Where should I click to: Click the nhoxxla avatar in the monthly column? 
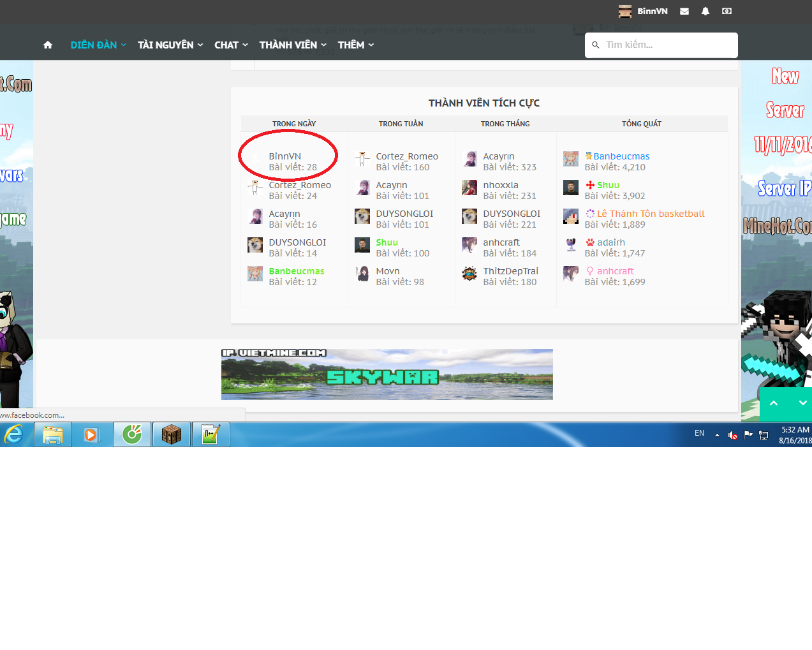point(469,188)
